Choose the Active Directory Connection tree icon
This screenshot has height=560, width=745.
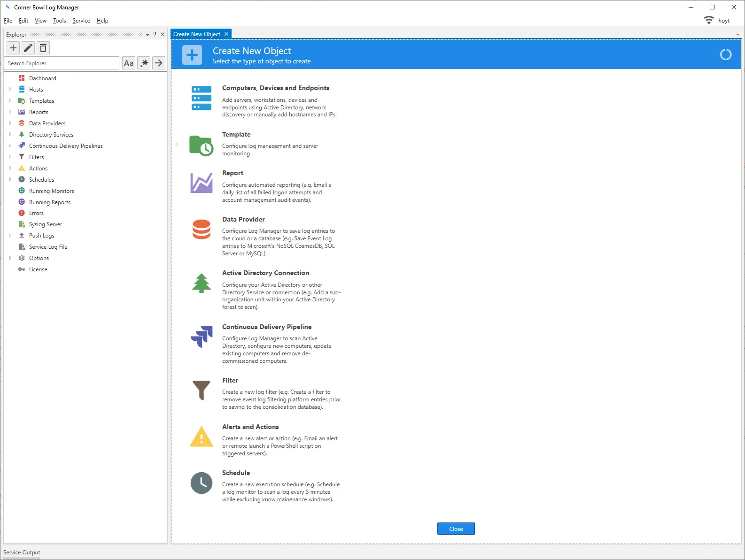click(x=202, y=283)
